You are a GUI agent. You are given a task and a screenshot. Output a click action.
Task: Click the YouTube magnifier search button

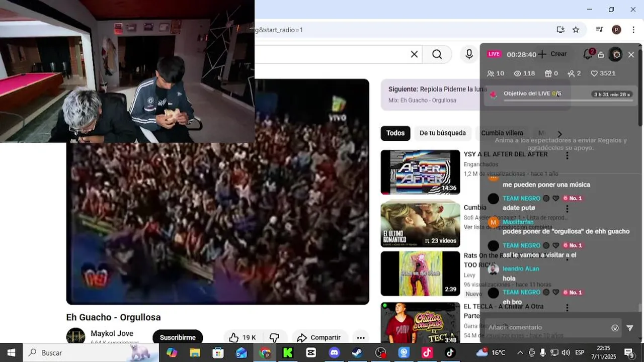click(x=437, y=54)
